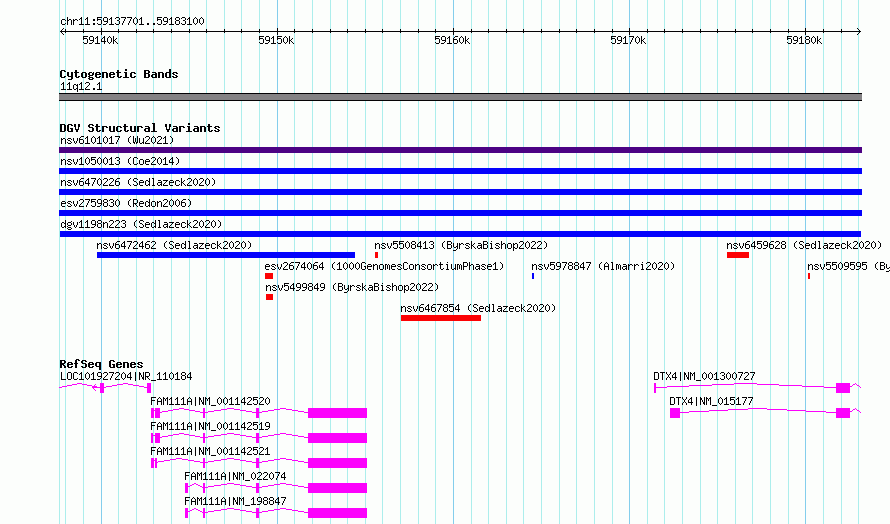The height and width of the screenshot is (524, 890).
Task: Click the DTX4|NM_001300727 transcript label
Action: (704, 376)
